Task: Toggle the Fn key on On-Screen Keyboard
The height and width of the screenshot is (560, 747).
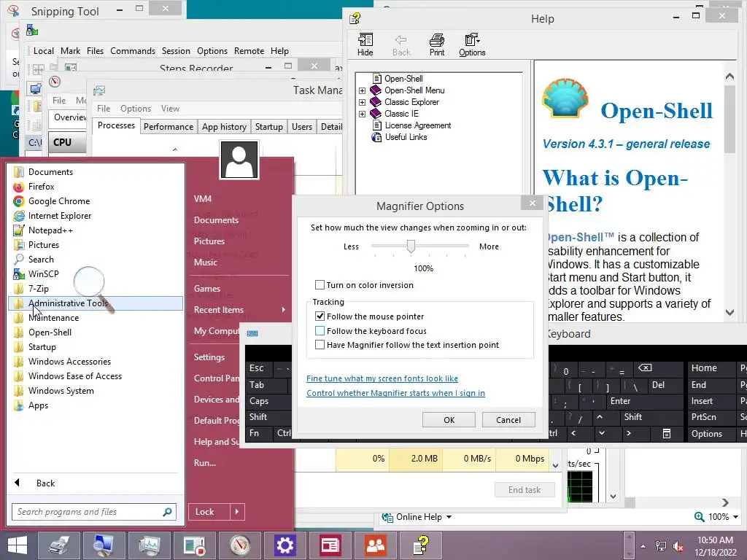Action: 259,433
